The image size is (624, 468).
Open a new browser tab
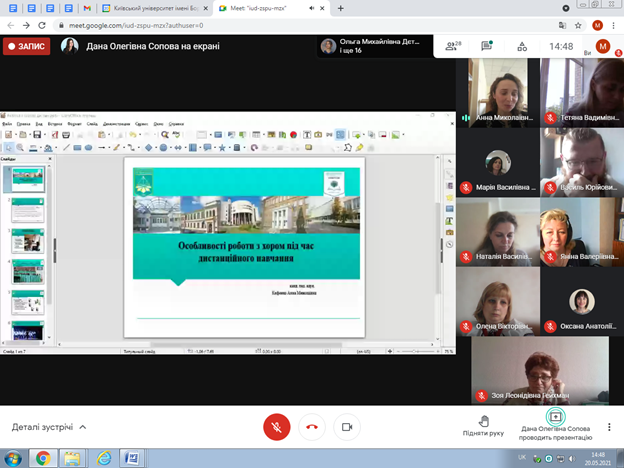point(341,7)
